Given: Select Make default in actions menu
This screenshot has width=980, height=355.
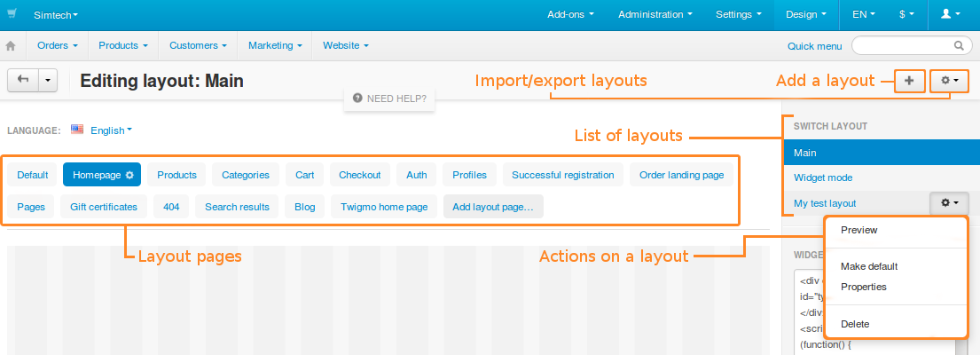Looking at the screenshot, I should [869, 266].
